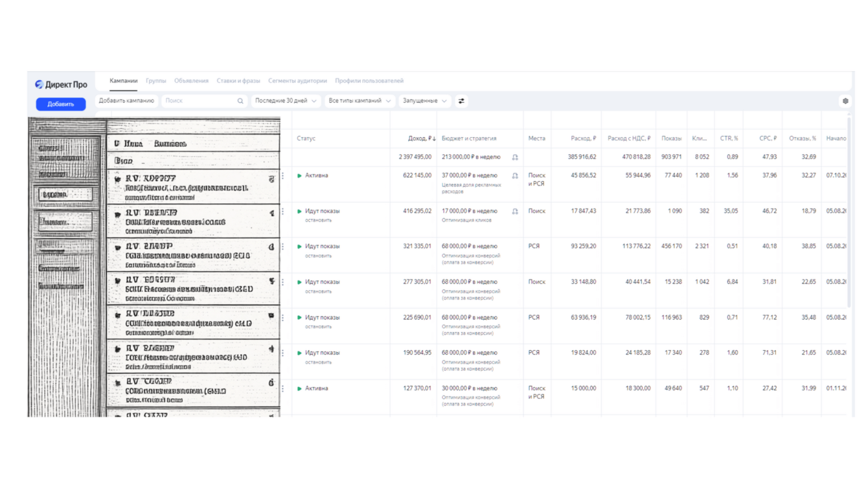Open the Ставки и фразы tab
This screenshot has height=488, width=868.
point(238,81)
